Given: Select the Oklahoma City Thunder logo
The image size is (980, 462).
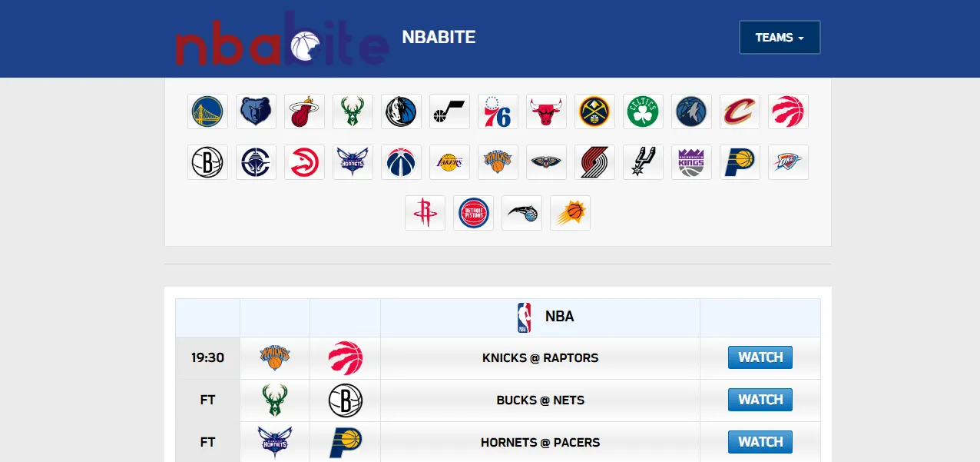Looking at the screenshot, I should 788,162.
